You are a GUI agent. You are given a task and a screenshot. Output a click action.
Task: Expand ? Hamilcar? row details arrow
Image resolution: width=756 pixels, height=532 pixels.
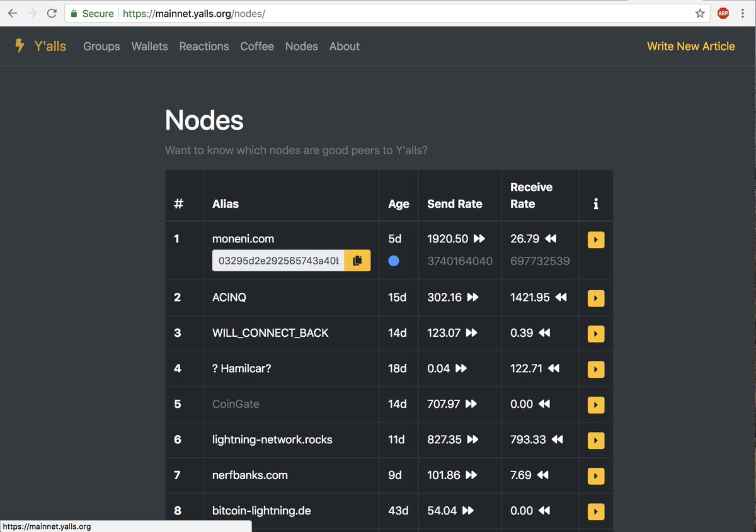[596, 369]
